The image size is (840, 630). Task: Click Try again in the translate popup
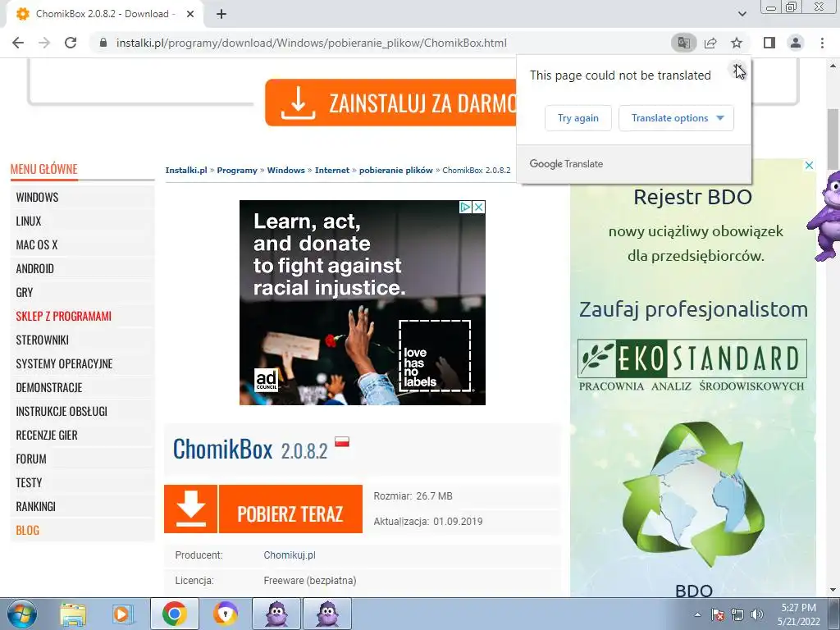click(x=578, y=118)
